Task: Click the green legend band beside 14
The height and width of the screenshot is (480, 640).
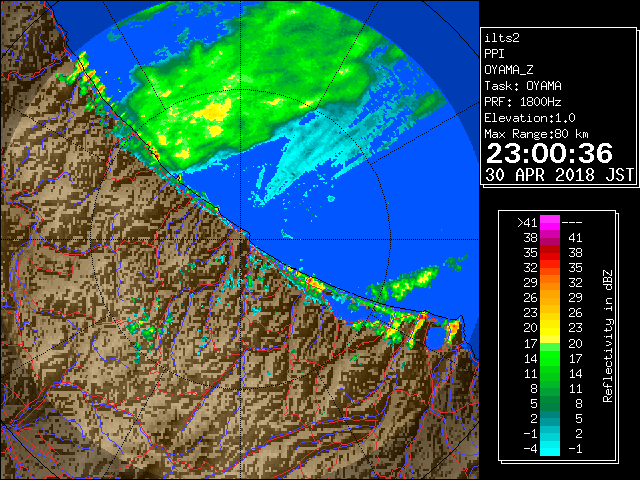Action: pyautogui.click(x=550, y=358)
